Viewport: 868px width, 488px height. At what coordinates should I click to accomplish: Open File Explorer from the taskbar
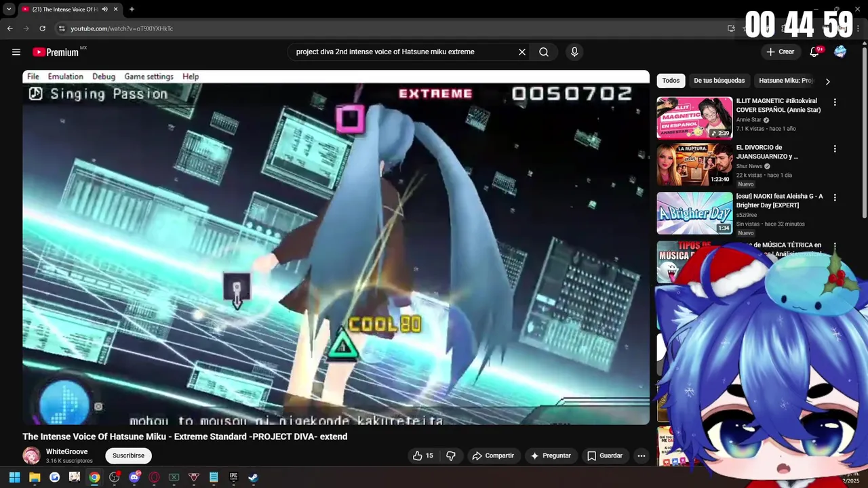(35, 477)
